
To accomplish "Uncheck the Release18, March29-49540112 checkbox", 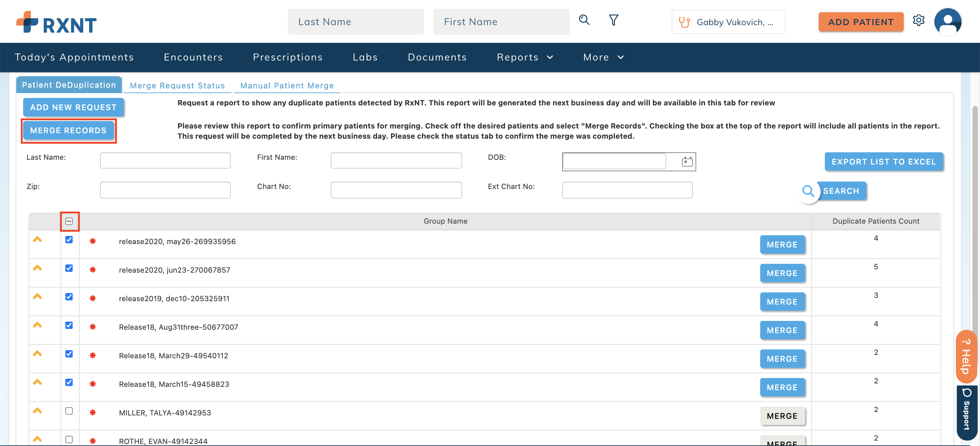I will point(69,354).
